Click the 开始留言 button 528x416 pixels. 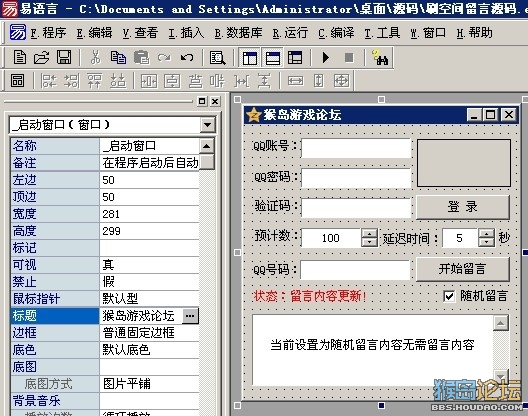tap(463, 269)
